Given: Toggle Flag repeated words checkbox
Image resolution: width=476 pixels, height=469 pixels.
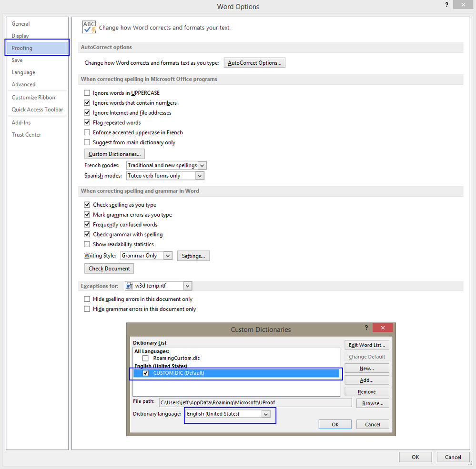Looking at the screenshot, I should (x=87, y=122).
